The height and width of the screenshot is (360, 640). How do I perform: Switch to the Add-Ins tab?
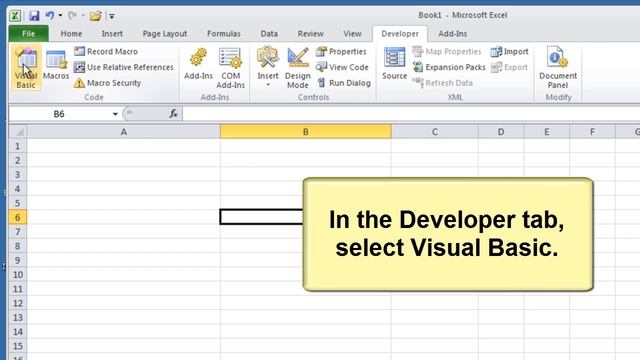coord(453,33)
